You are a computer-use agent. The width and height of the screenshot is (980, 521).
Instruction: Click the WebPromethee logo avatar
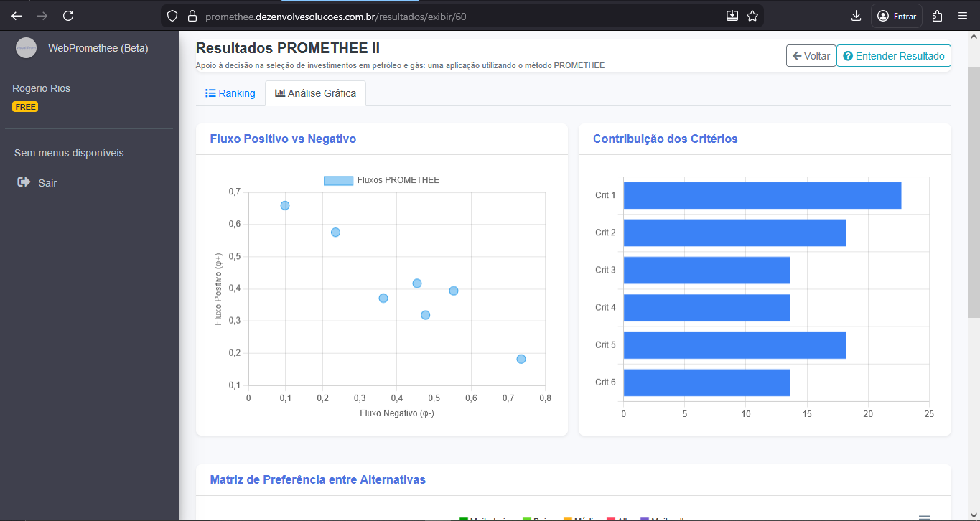coord(26,48)
